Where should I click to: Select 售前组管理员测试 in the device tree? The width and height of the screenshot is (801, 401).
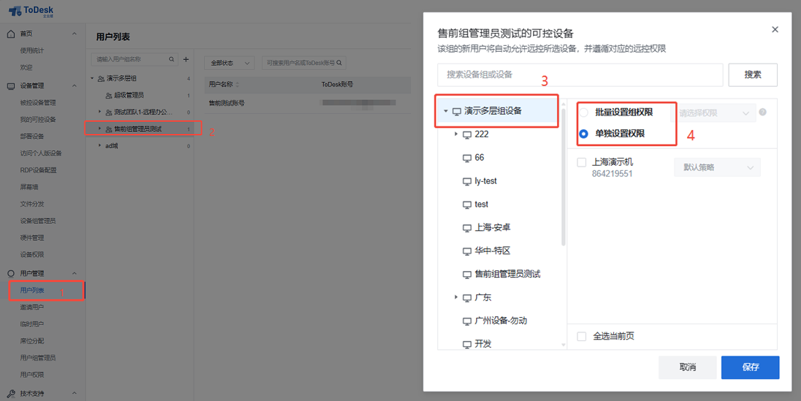pos(507,274)
